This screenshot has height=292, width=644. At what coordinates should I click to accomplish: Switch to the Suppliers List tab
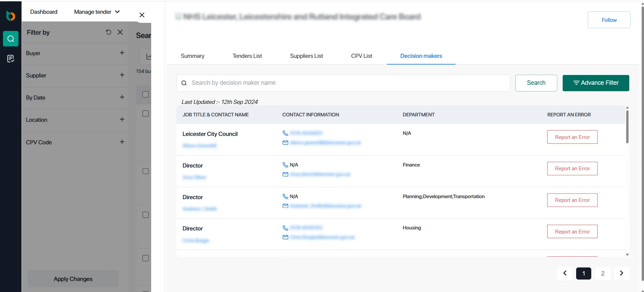click(x=306, y=56)
